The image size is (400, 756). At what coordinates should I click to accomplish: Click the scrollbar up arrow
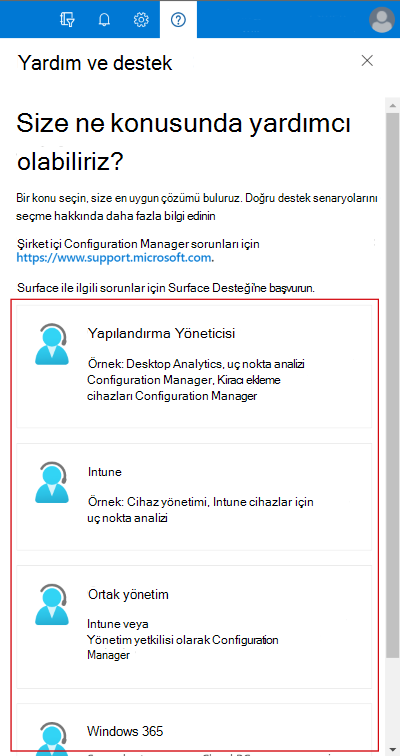[x=393, y=105]
